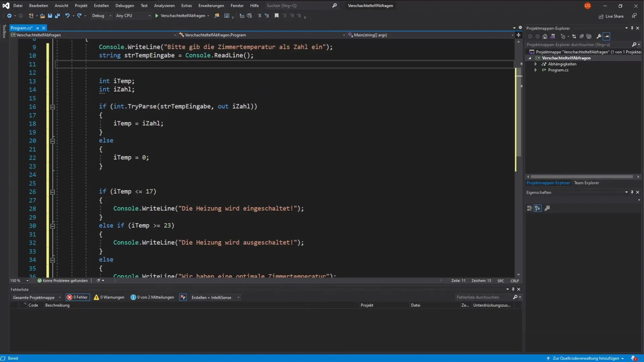Image resolution: width=644 pixels, height=362 pixels.
Task: Click the uncomment selected lines icon
Action: (267, 16)
